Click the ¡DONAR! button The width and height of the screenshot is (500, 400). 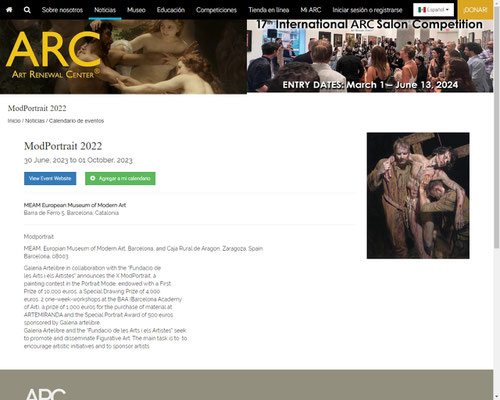point(475,10)
